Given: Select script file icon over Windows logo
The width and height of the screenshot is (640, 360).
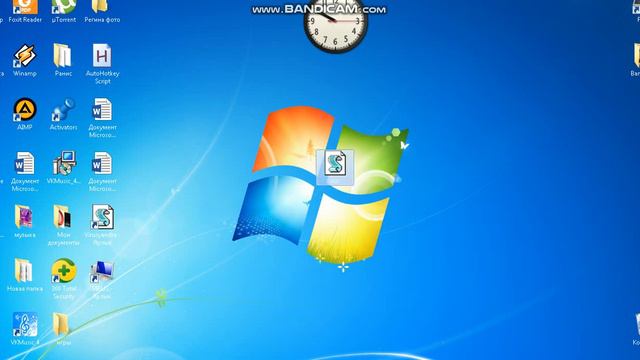Looking at the screenshot, I should [335, 167].
